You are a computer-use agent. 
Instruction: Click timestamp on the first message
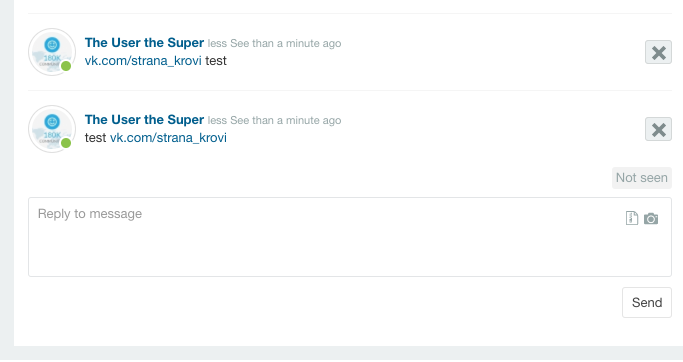click(274, 44)
